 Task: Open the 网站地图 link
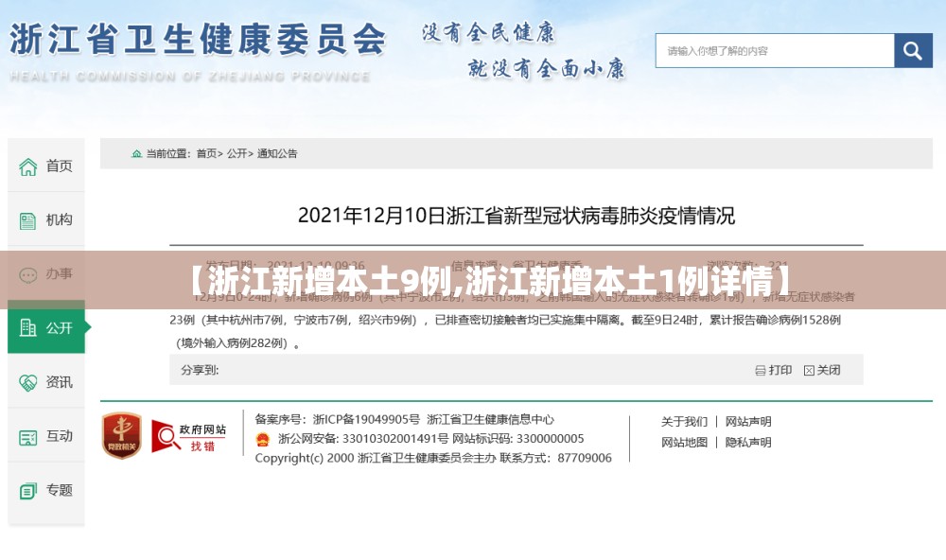(x=684, y=443)
